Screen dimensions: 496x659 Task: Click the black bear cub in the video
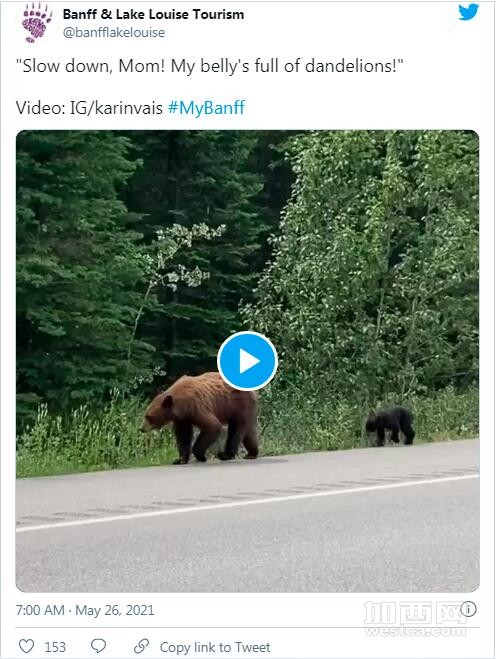[390, 425]
